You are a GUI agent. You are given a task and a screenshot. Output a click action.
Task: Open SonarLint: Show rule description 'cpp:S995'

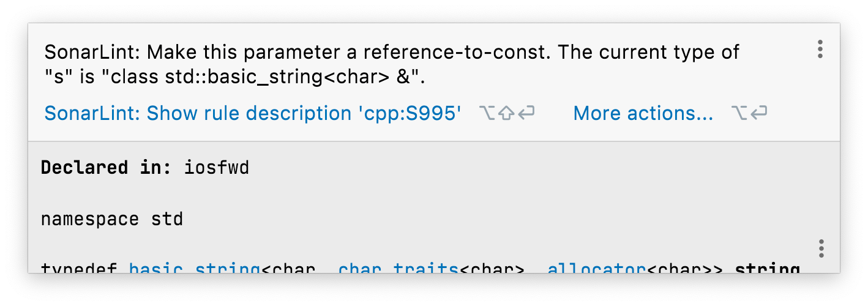point(252,113)
